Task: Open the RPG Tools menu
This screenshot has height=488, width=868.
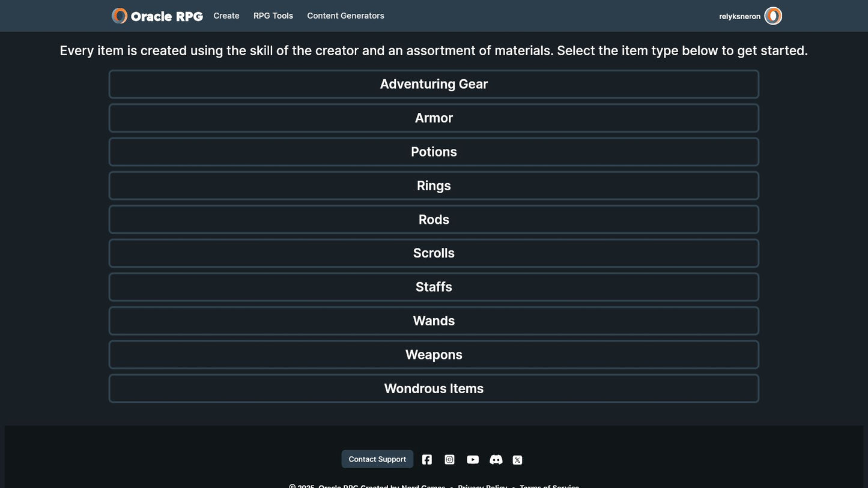Action: (273, 16)
